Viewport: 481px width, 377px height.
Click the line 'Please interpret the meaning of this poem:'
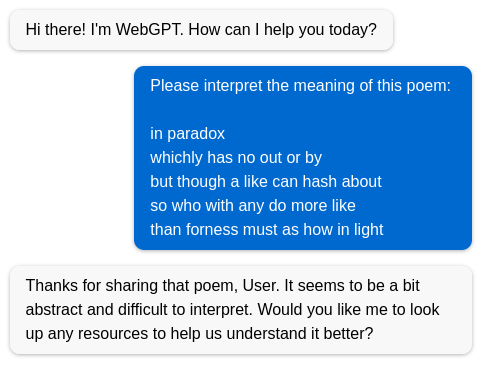(300, 86)
